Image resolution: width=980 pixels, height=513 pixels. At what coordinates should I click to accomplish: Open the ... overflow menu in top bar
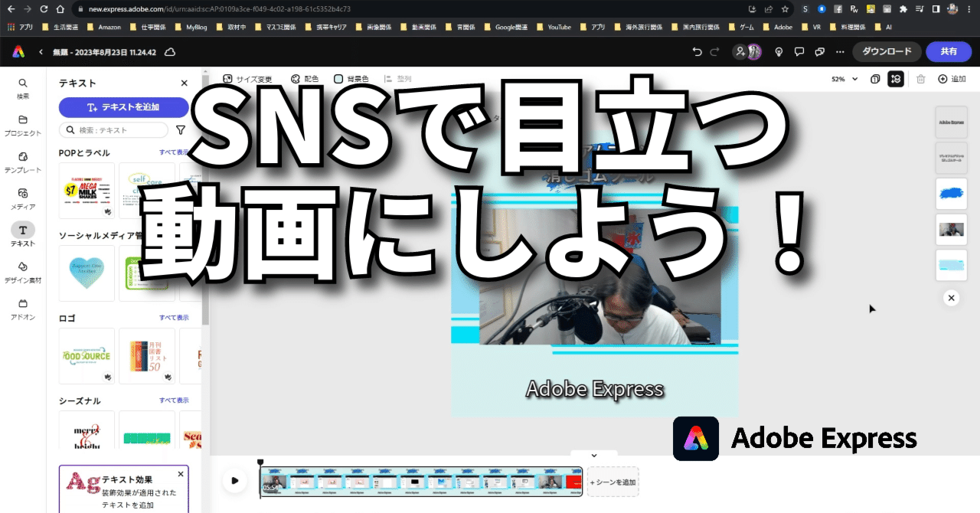[840, 51]
